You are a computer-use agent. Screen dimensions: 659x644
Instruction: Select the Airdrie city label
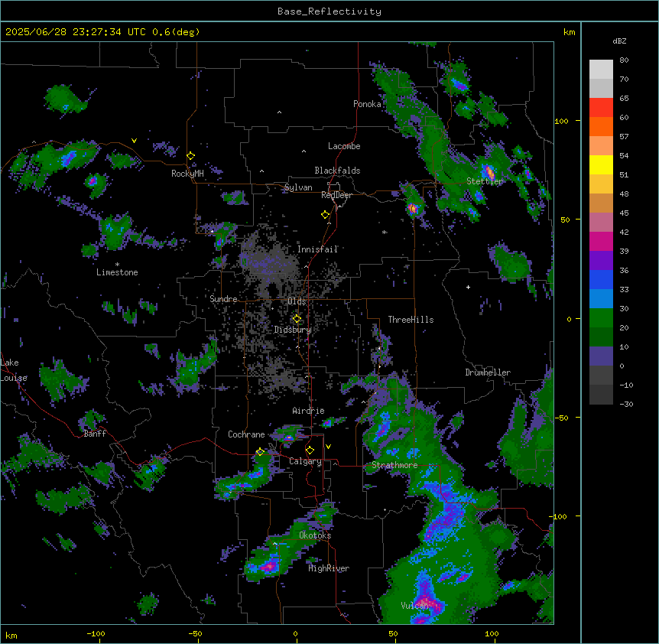[308, 411]
